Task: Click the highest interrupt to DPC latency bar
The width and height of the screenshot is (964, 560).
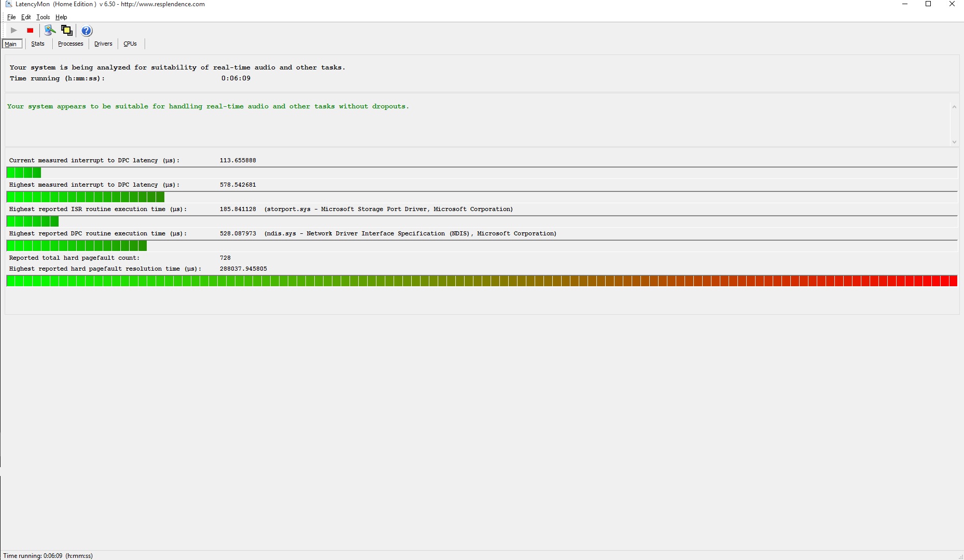Action: [86, 197]
